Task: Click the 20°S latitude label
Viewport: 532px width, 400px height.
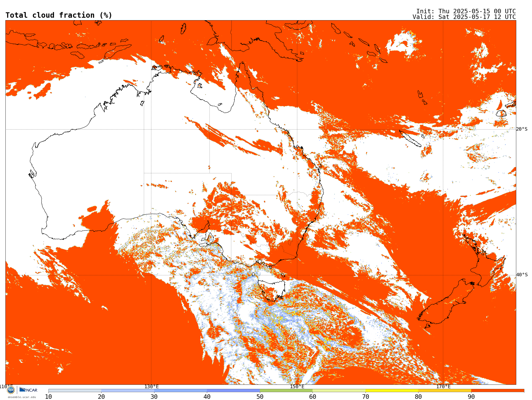Action: [522, 129]
